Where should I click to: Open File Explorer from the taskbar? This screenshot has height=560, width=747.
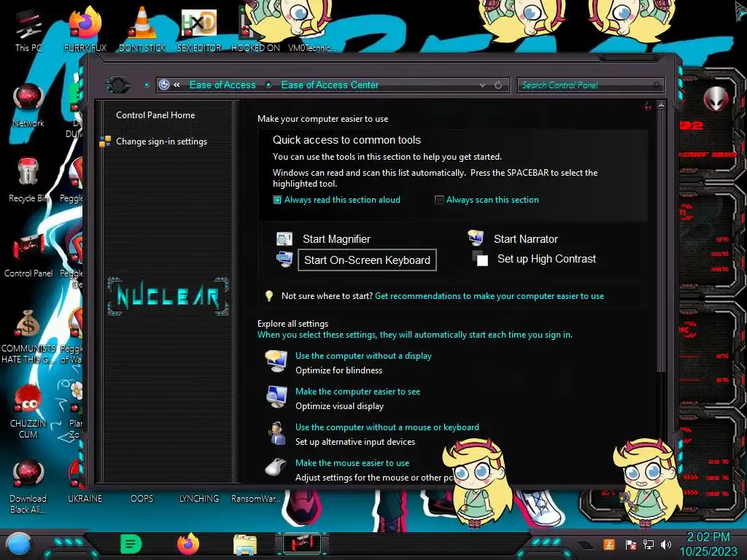coord(245,544)
